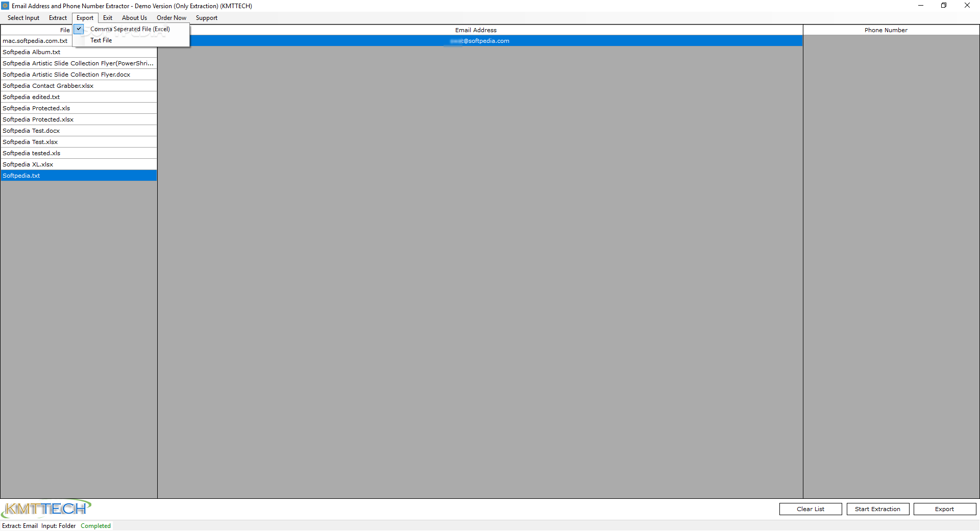Viewport: 980px width, 531px height.
Task: Select Softpedia Contact Grabber.xlsx
Action: click(79, 86)
